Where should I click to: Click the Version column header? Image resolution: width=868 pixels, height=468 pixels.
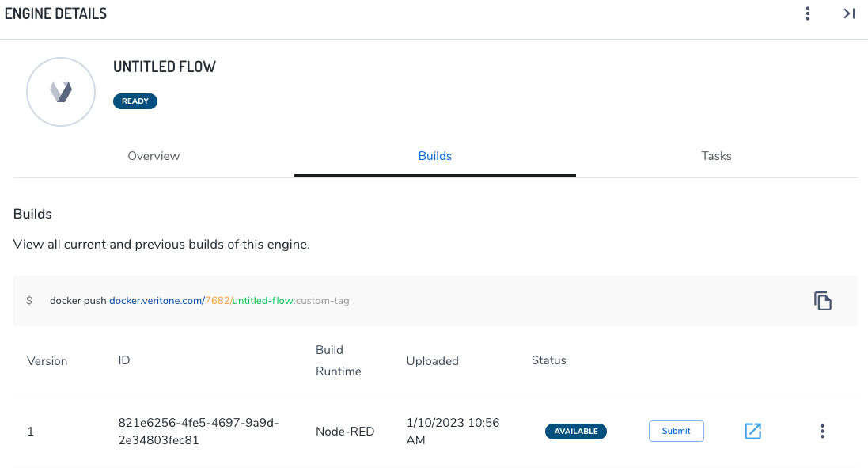click(47, 361)
